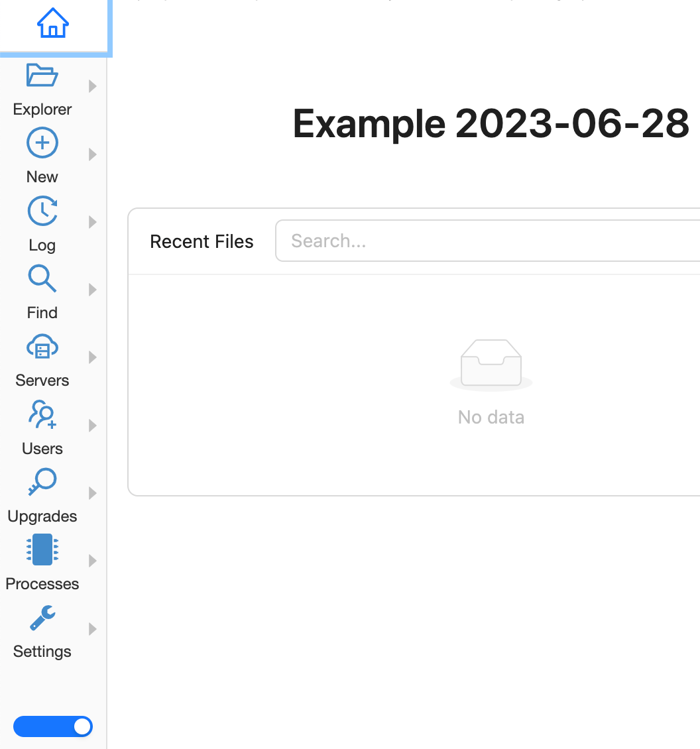The width and height of the screenshot is (700, 749).
Task: Select the Servers menu label
Action: point(42,380)
